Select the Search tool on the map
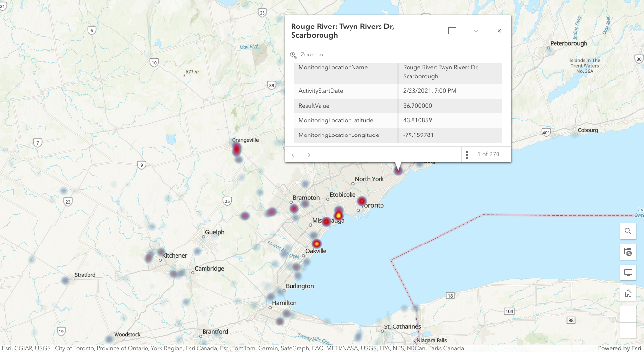This screenshot has width=644, height=352. tap(628, 231)
